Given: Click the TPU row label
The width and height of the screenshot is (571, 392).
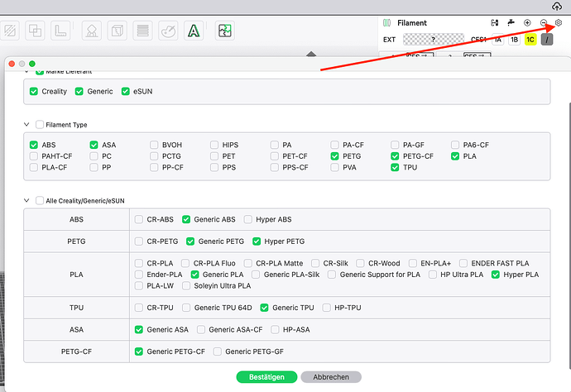Looking at the screenshot, I should [x=76, y=308].
